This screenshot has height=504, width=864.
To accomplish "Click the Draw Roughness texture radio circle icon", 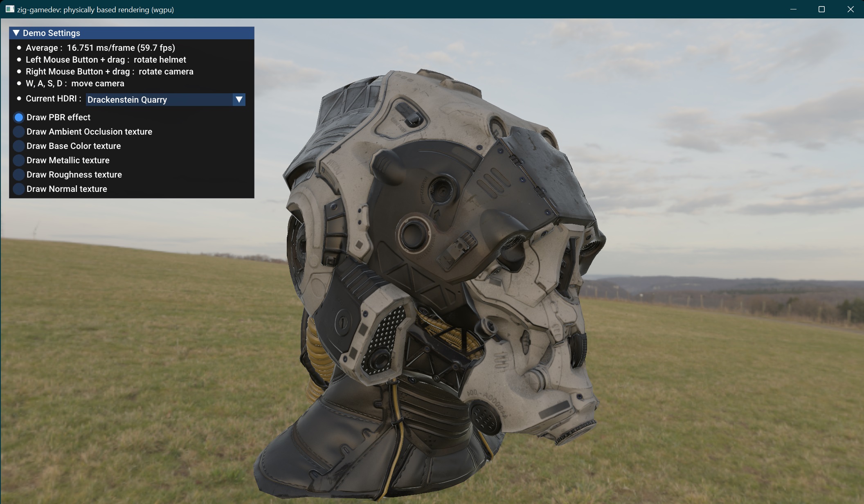I will click(19, 175).
